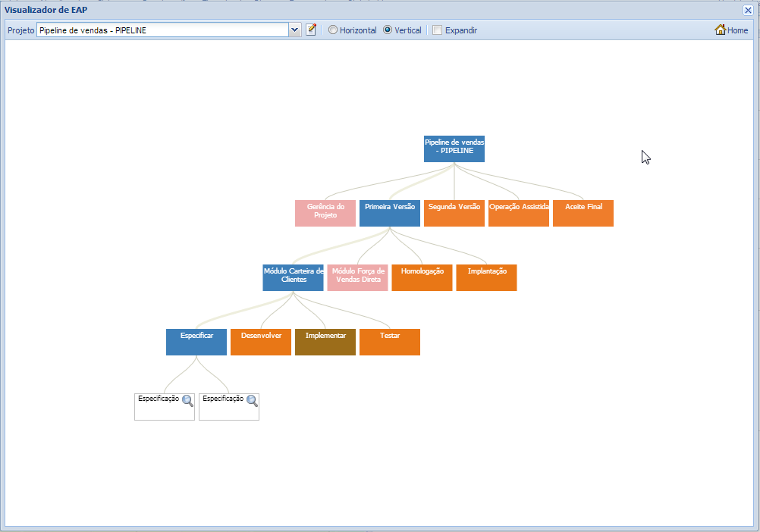Select the Pipeline de vendas root node

pyautogui.click(x=454, y=149)
